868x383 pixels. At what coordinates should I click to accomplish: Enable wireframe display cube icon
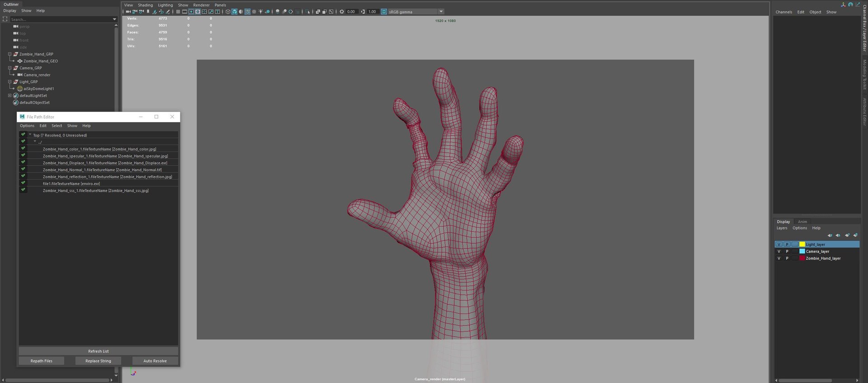(x=228, y=12)
